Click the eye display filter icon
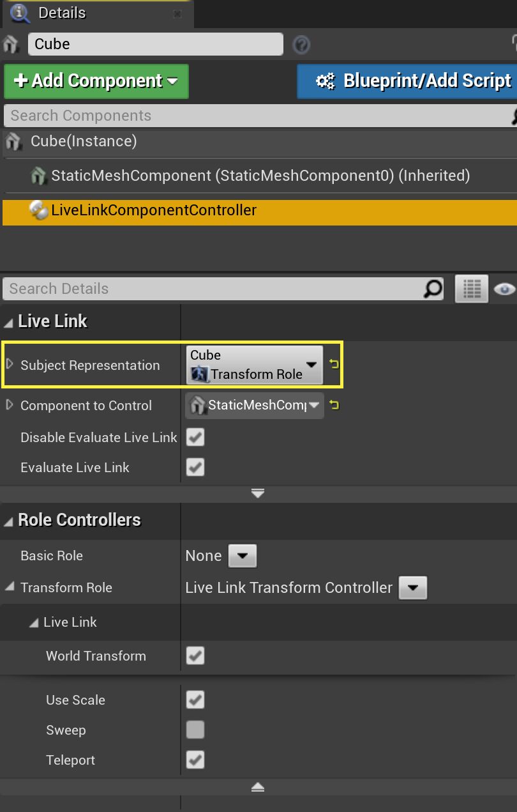Viewport: 517px width, 812px height. pyautogui.click(x=505, y=289)
